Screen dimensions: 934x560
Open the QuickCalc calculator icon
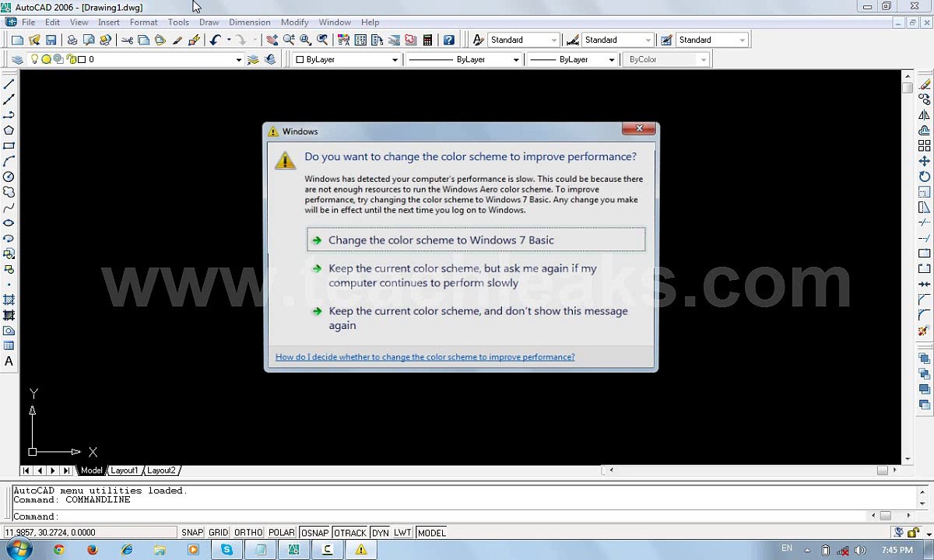tap(427, 40)
